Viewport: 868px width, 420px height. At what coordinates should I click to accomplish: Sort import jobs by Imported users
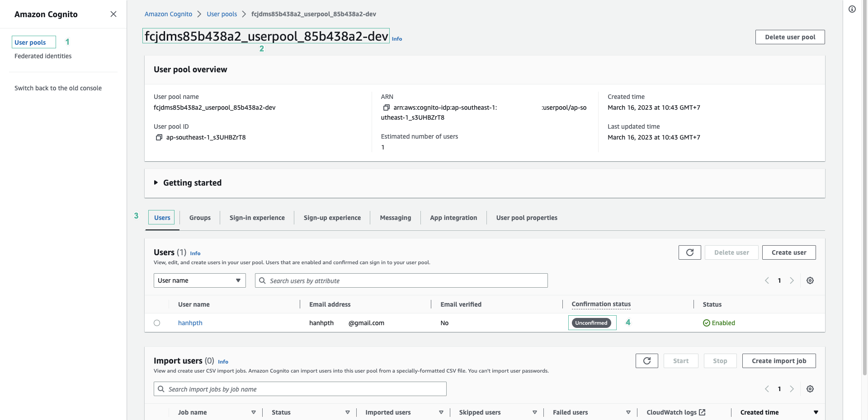(x=441, y=412)
